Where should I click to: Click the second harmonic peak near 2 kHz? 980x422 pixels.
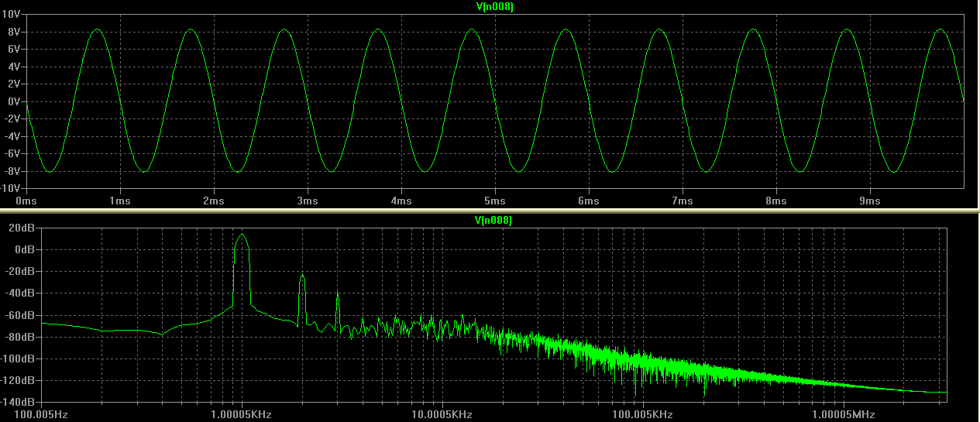point(303,275)
